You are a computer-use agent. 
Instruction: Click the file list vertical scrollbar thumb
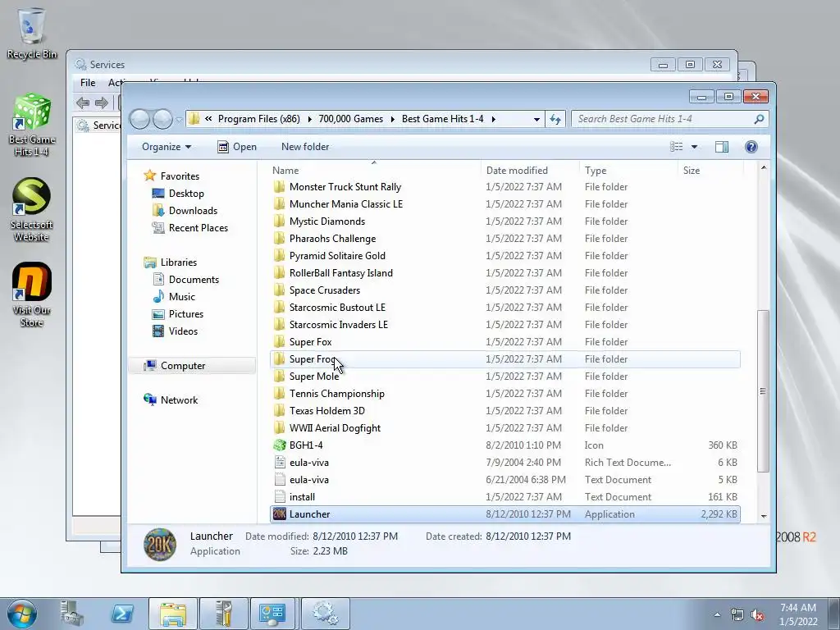(x=764, y=391)
